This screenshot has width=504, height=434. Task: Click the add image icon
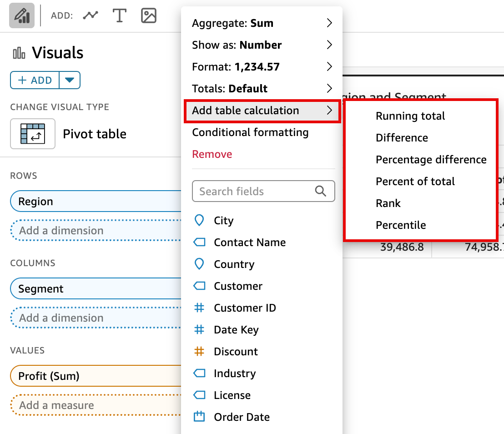click(x=149, y=15)
